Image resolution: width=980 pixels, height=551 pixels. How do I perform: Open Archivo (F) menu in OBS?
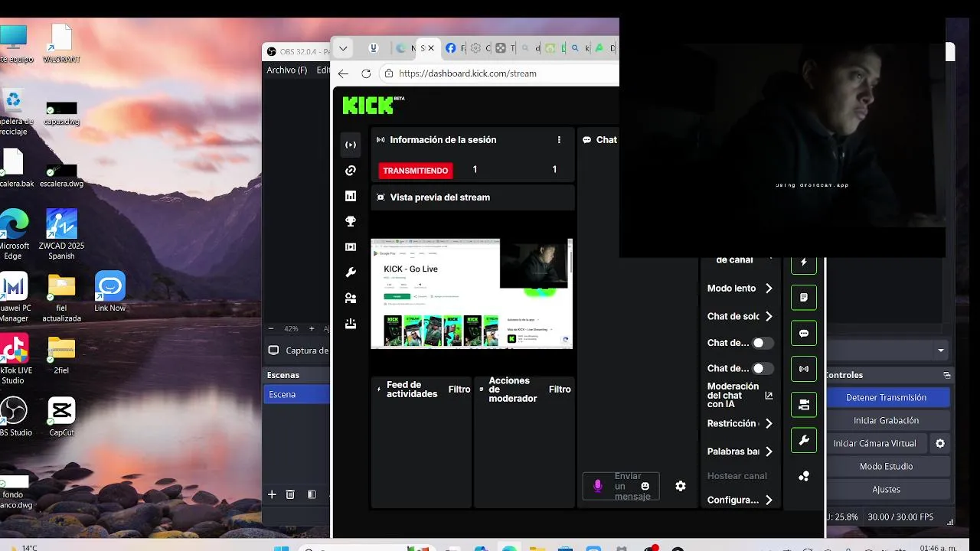(x=286, y=70)
